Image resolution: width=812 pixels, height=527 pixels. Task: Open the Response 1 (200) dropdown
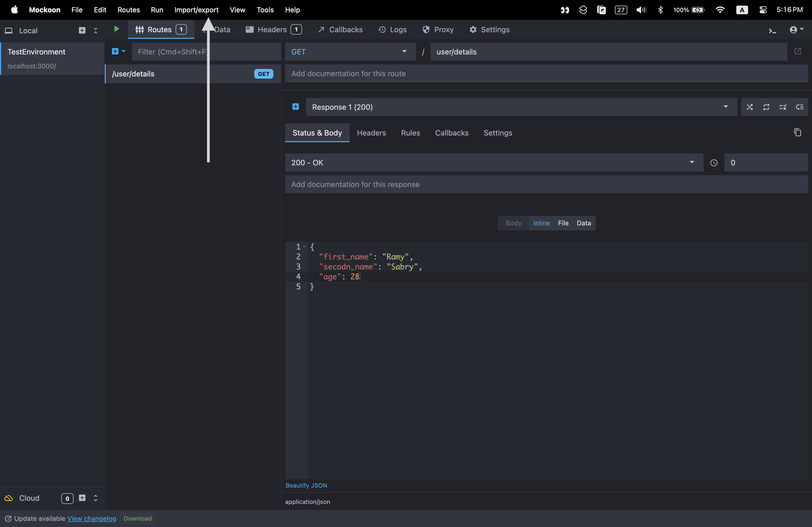[521, 107]
